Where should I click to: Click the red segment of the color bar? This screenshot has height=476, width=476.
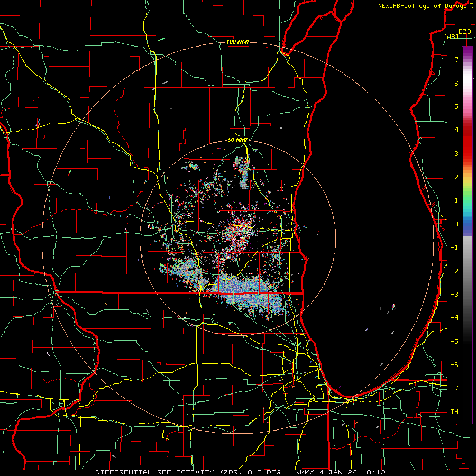467,143
